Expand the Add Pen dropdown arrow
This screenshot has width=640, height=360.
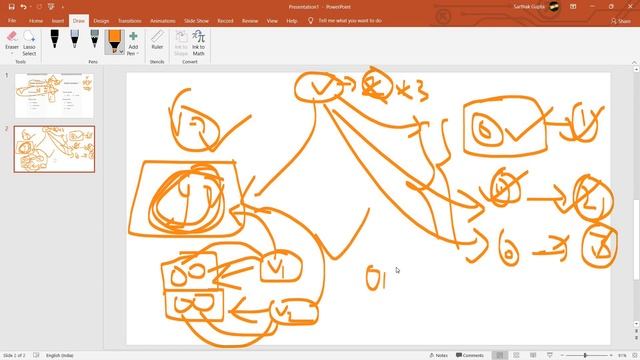(x=138, y=53)
